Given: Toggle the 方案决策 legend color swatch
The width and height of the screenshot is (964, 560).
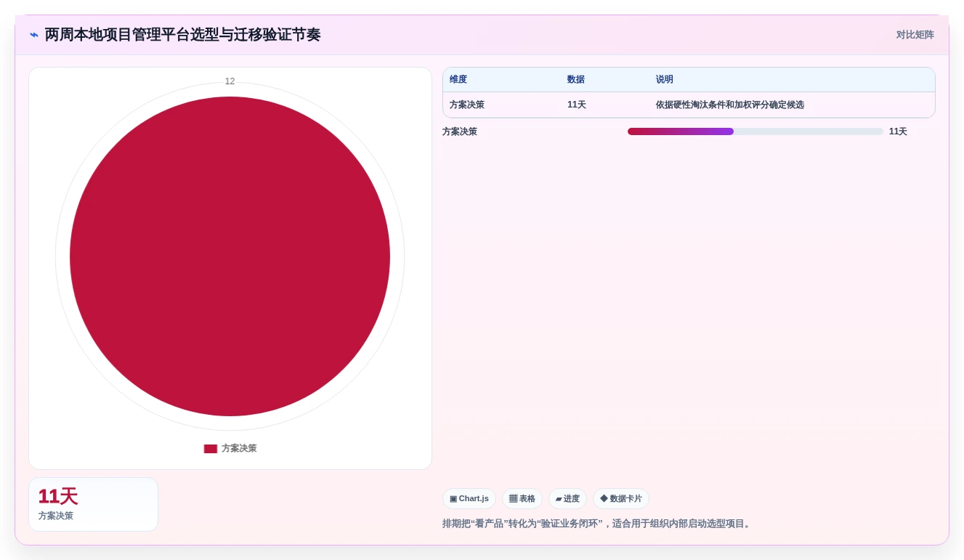Looking at the screenshot, I should 211,449.
